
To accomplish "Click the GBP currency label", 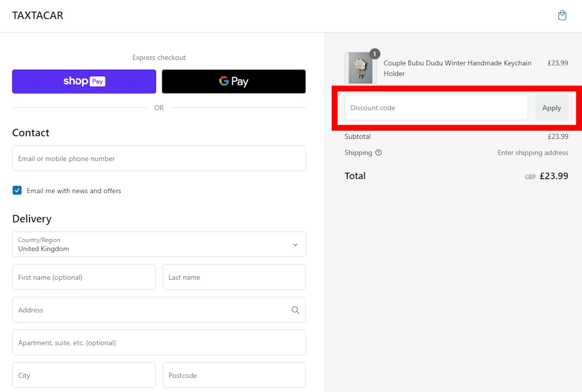I will [530, 177].
